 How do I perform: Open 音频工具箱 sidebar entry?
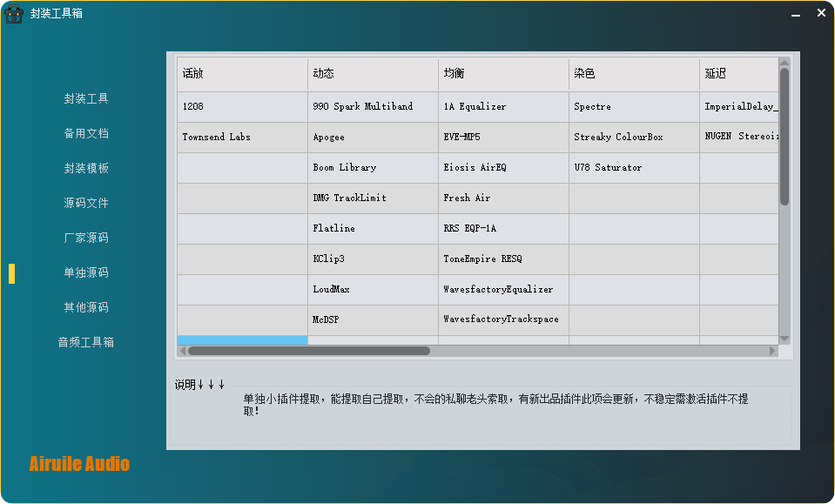pos(86,342)
